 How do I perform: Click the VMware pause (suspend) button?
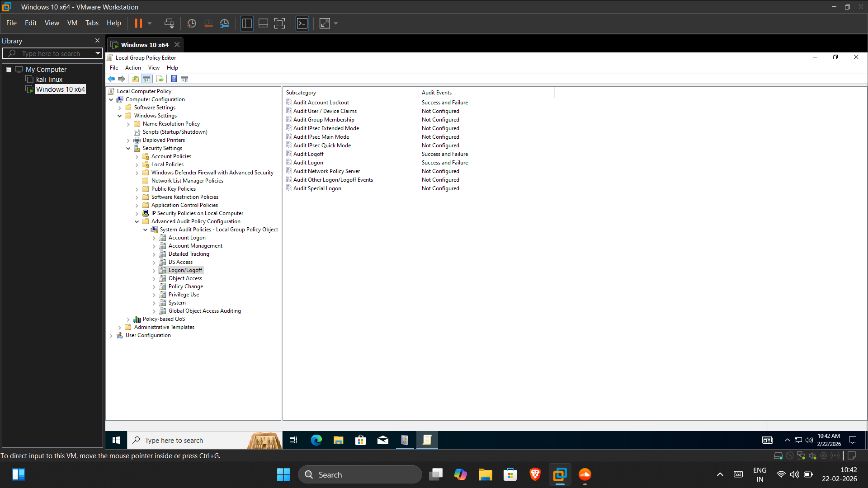(x=138, y=23)
